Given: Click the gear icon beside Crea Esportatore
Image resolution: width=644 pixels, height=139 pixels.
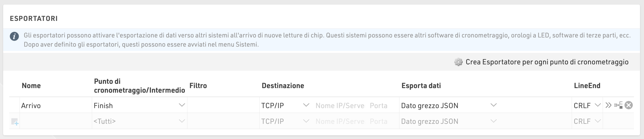Looking at the screenshot, I should [x=458, y=62].
